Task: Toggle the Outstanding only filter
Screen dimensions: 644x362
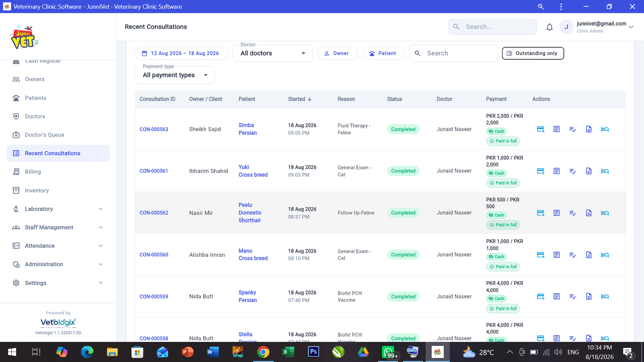Action: click(x=533, y=53)
